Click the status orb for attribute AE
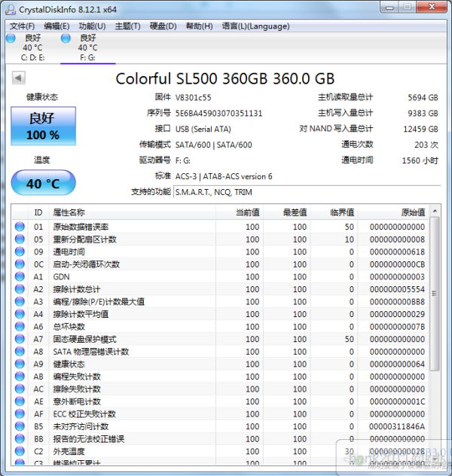 (20, 401)
